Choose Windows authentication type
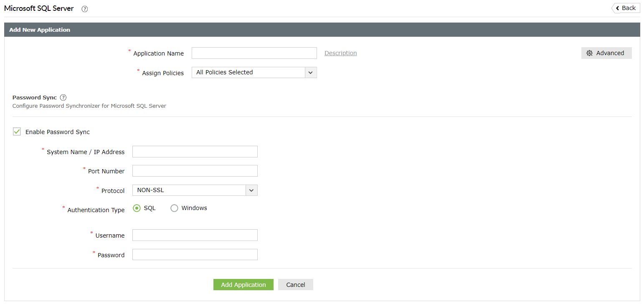 click(x=174, y=208)
